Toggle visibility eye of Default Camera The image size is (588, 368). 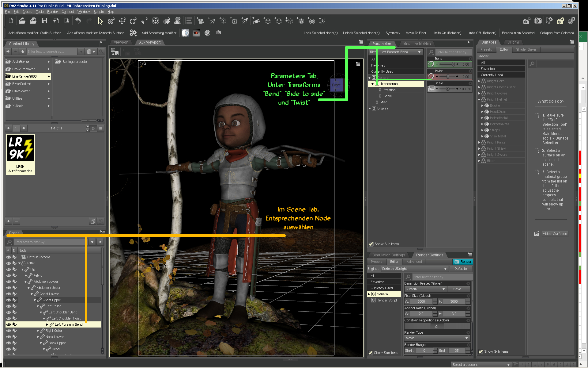point(9,257)
